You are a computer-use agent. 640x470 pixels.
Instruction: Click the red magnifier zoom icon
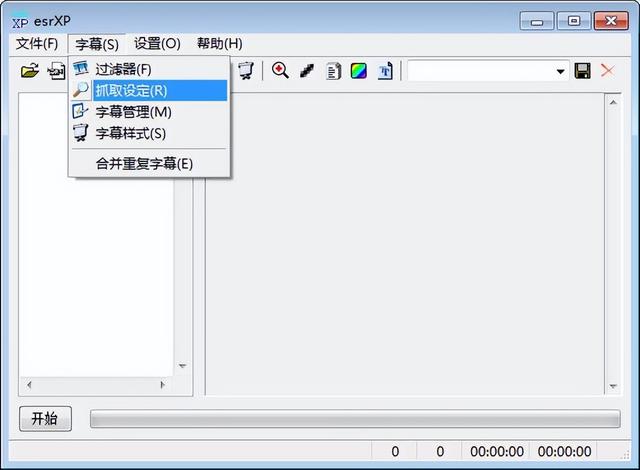pos(280,71)
